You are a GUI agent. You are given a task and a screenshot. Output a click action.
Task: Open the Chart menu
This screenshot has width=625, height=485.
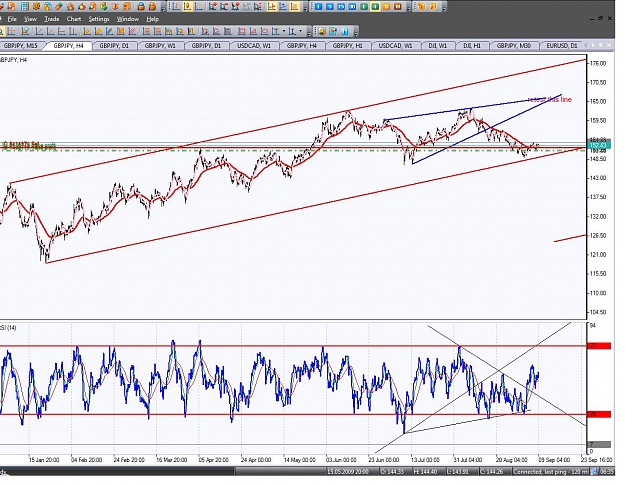point(74,19)
